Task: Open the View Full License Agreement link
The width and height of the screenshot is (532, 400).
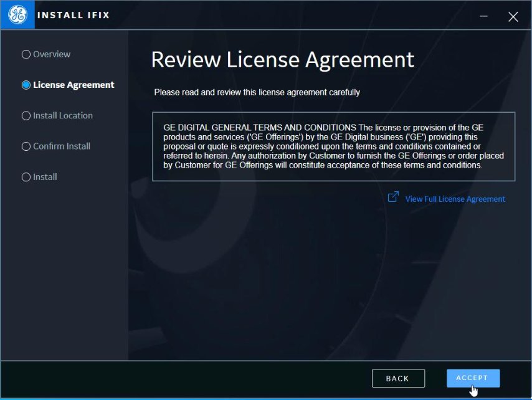Action: point(455,199)
